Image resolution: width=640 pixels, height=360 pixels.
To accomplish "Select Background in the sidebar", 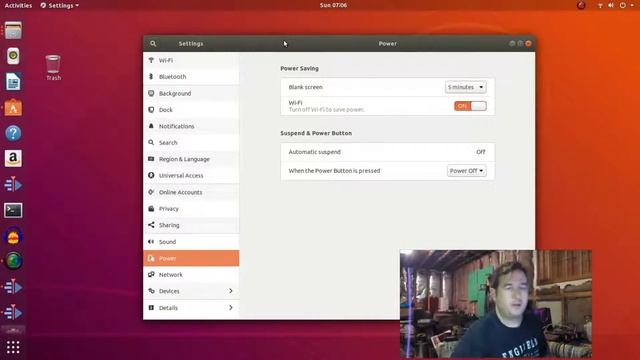I will click(x=191, y=93).
